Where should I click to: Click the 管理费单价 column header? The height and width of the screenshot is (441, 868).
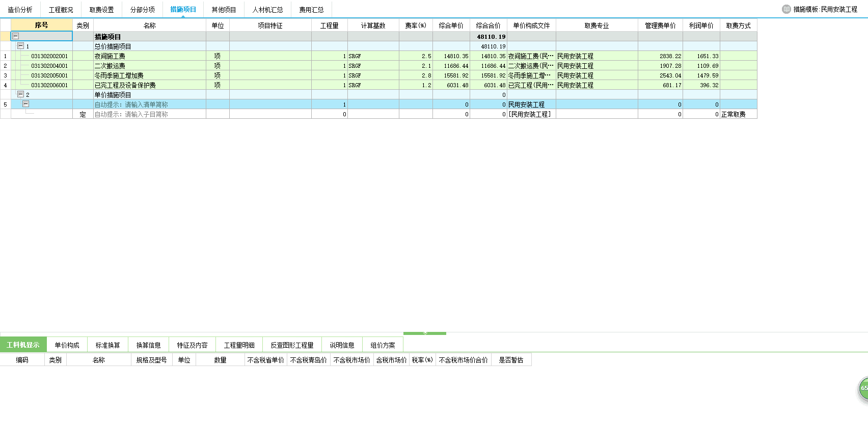661,25
